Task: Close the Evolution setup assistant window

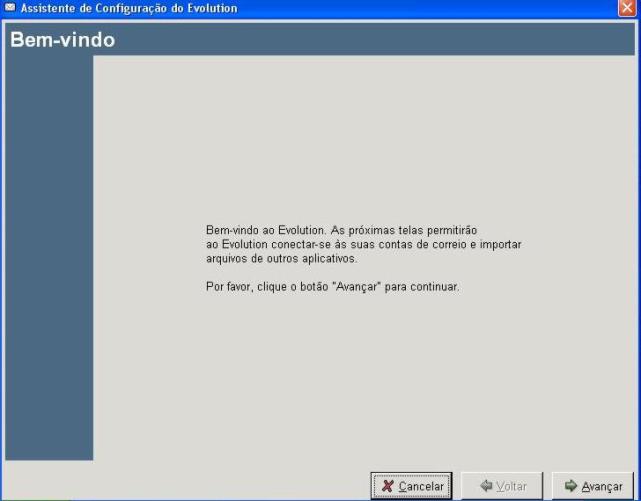Action: click(627, 8)
